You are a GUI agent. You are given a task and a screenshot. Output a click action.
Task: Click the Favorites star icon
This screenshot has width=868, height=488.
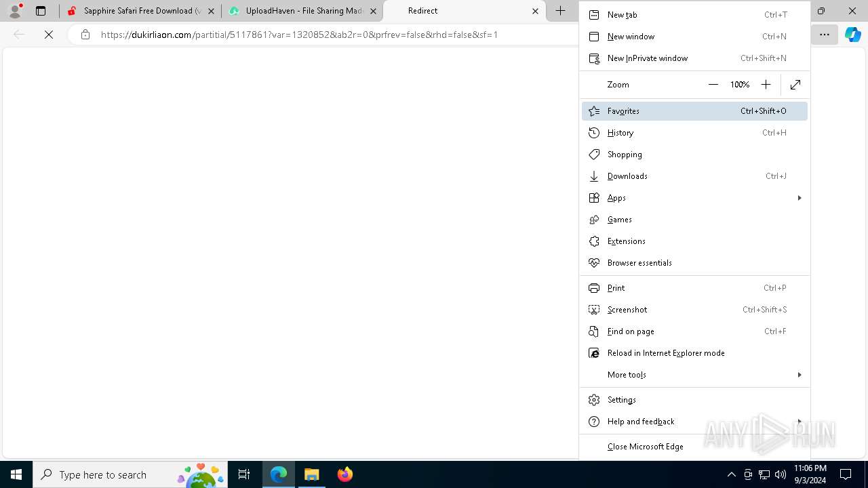(594, 111)
